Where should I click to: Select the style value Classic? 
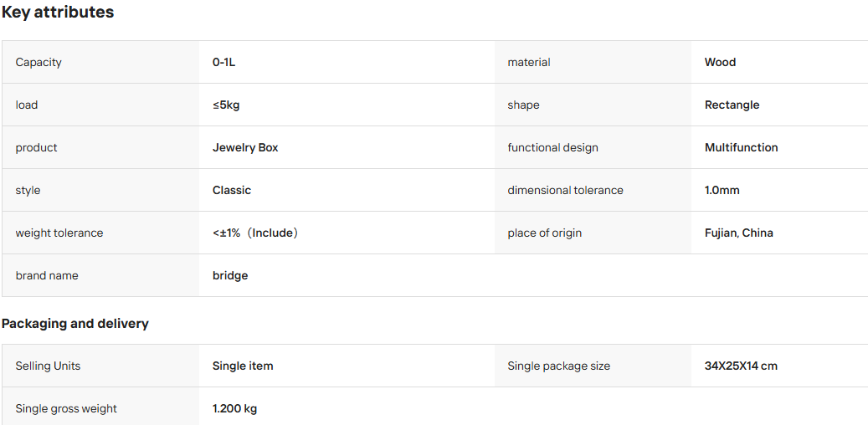click(x=231, y=190)
